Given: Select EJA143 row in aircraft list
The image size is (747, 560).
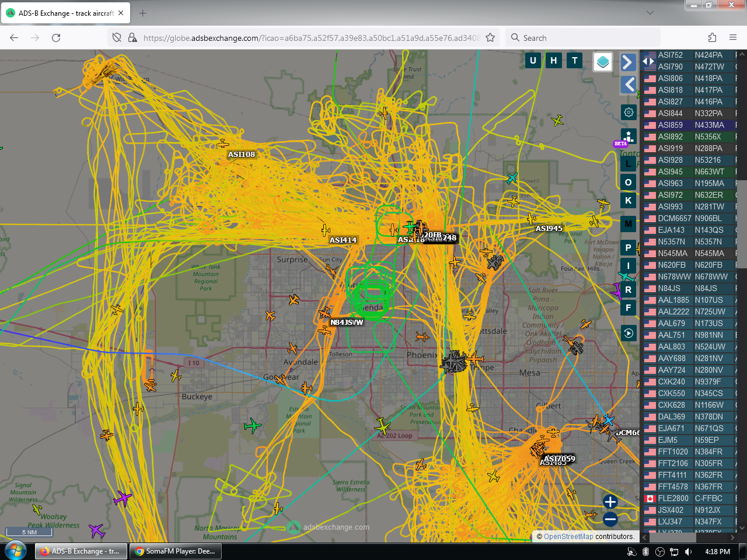Looking at the screenshot, I should pyautogui.click(x=690, y=230).
